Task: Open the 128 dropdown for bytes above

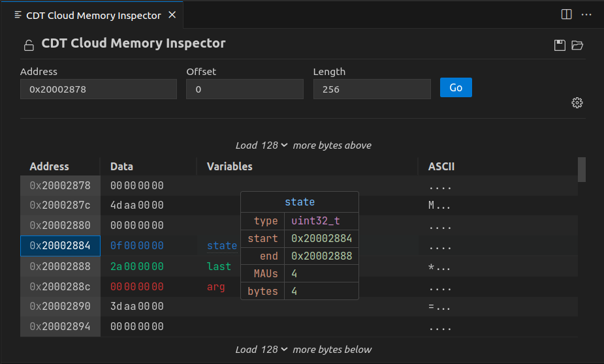Action: tap(274, 145)
